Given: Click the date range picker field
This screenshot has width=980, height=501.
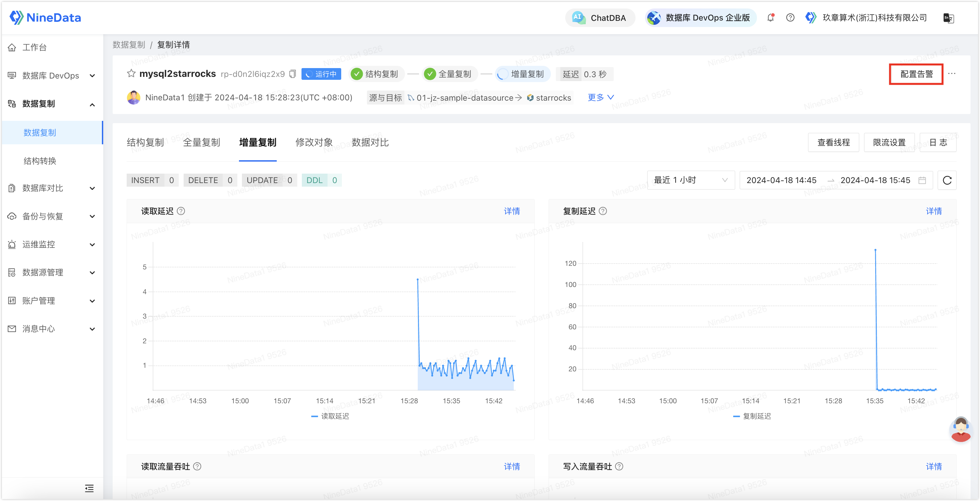Looking at the screenshot, I should point(836,180).
